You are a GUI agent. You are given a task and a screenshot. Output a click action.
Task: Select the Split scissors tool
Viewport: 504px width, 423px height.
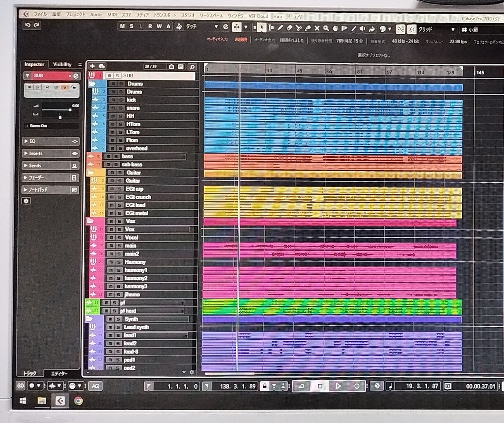pyautogui.click(x=298, y=28)
